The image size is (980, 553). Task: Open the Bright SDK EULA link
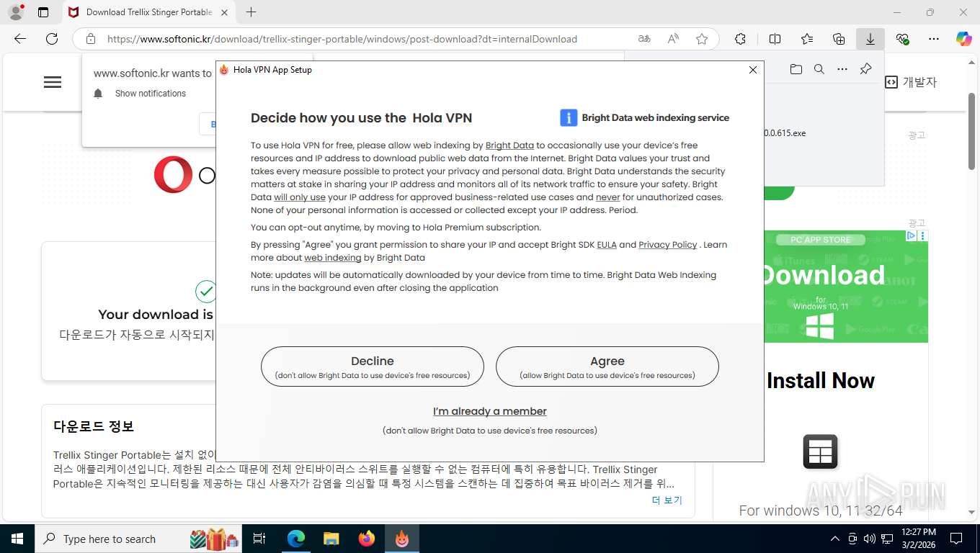pyautogui.click(x=607, y=245)
